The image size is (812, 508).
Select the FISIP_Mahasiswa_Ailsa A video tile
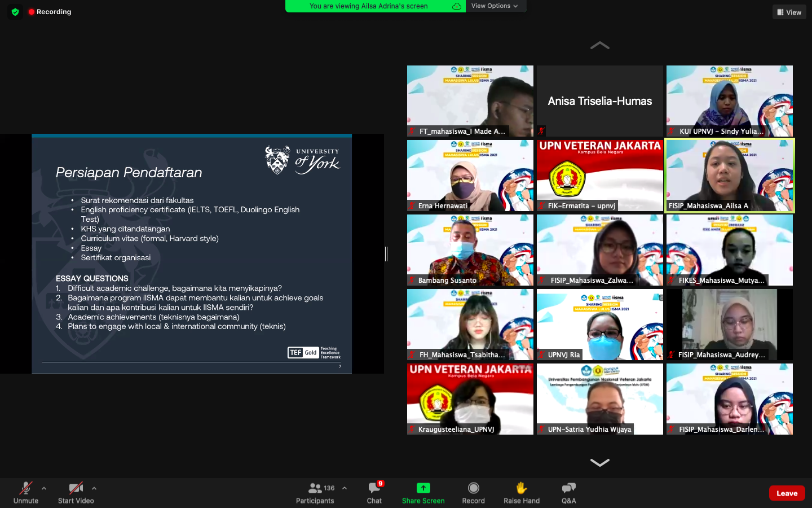pyautogui.click(x=729, y=176)
